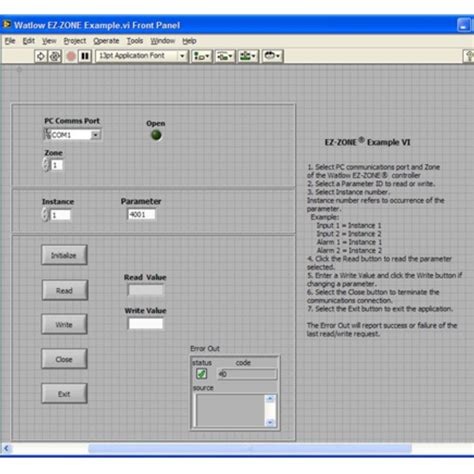Click the Error Out status checkmark indicator
Screen dimensions: 474x474
pyautogui.click(x=201, y=374)
